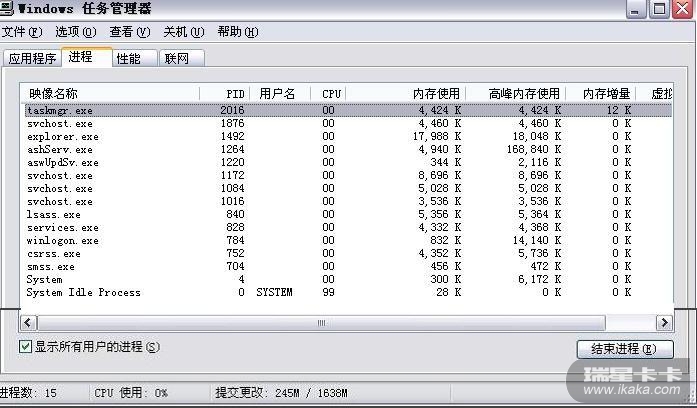
Task: Click the 12 K memory delta value
Action: pos(618,110)
